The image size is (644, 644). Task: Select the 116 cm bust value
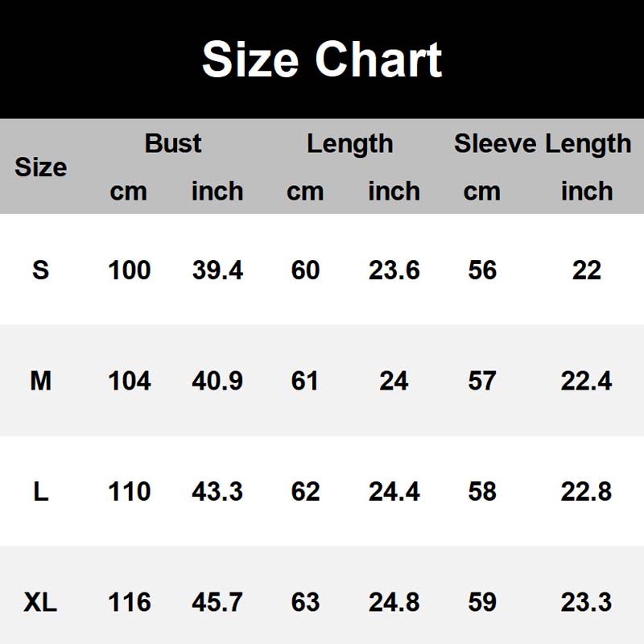tap(129, 601)
